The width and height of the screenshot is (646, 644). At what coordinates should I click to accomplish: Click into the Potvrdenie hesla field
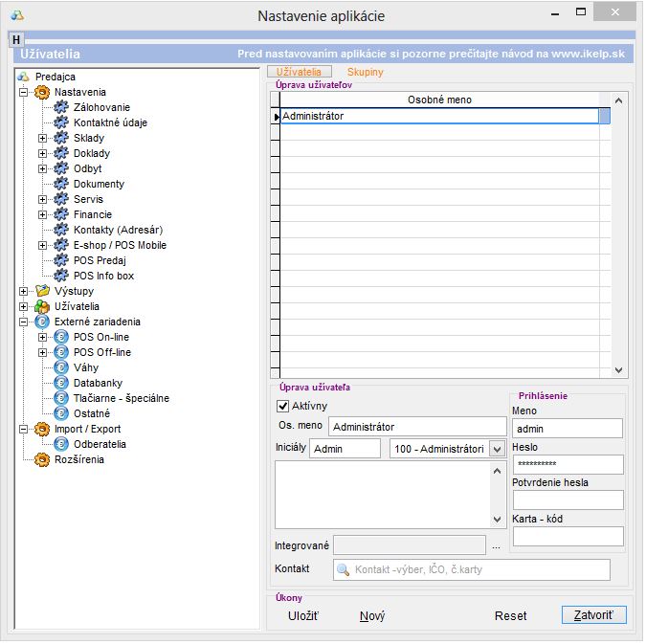tap(568, 500)
